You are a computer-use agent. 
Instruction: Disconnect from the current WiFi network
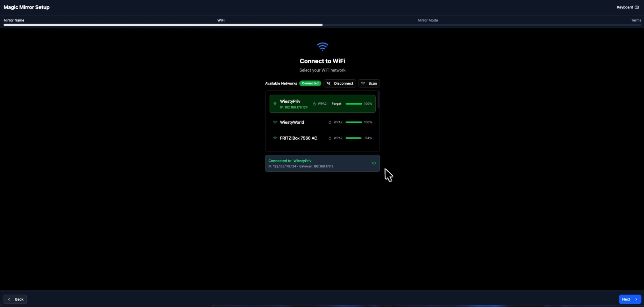pos(339,83)
